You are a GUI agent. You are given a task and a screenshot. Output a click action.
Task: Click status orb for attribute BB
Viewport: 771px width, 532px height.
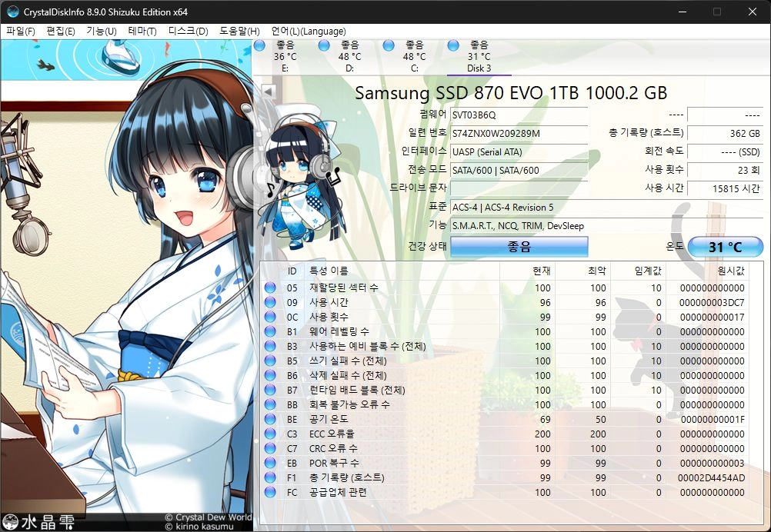(x=270, y=404)
